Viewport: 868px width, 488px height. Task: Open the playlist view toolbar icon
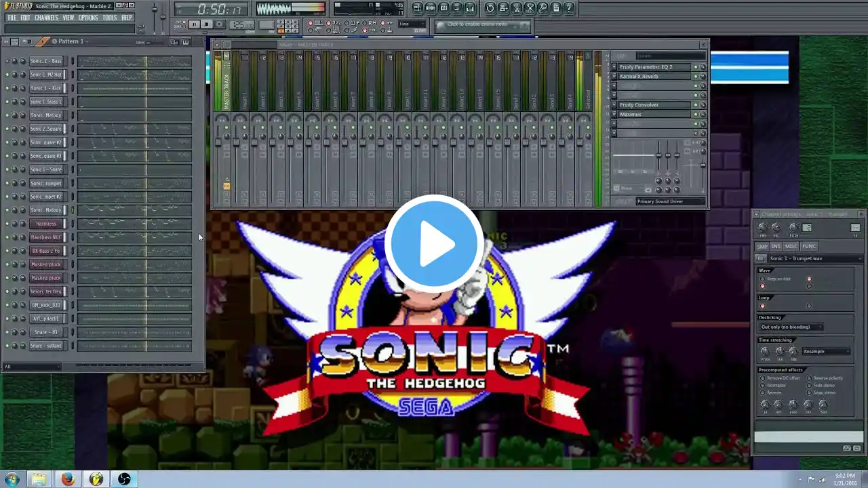(x=418, y=8)
